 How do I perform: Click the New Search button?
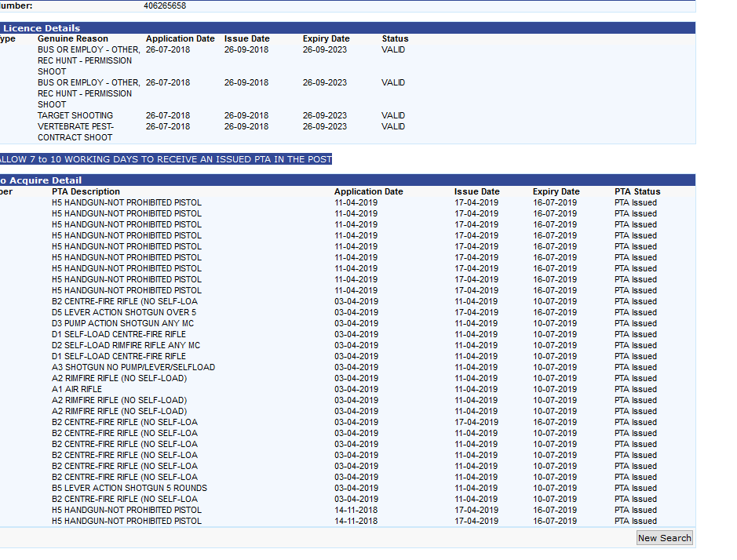click(664, 538)
